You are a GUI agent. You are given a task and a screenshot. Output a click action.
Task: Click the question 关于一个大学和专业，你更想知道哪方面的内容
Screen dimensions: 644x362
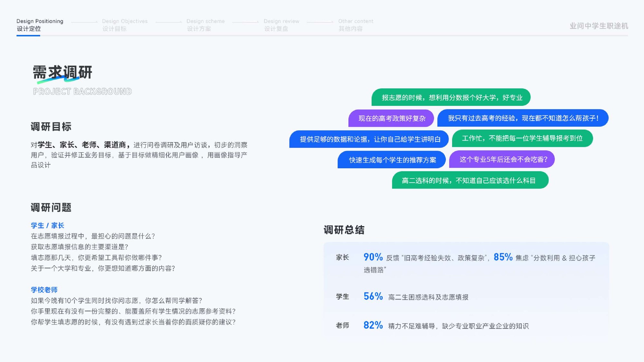[x=103, y=268]
